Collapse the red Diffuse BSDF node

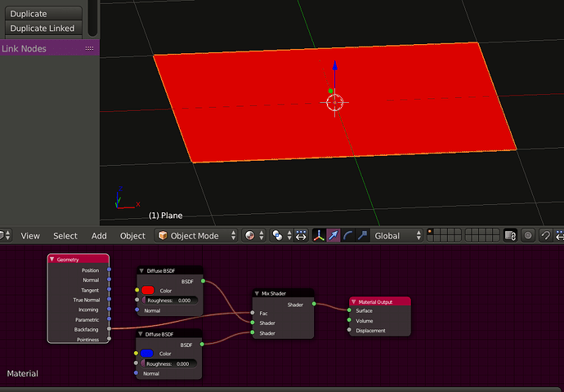click(x=141, y=270)
